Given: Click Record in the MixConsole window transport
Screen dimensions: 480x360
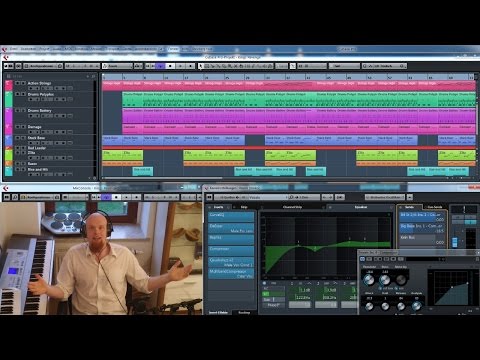Looking at the screenshot, I should (136, 197).
